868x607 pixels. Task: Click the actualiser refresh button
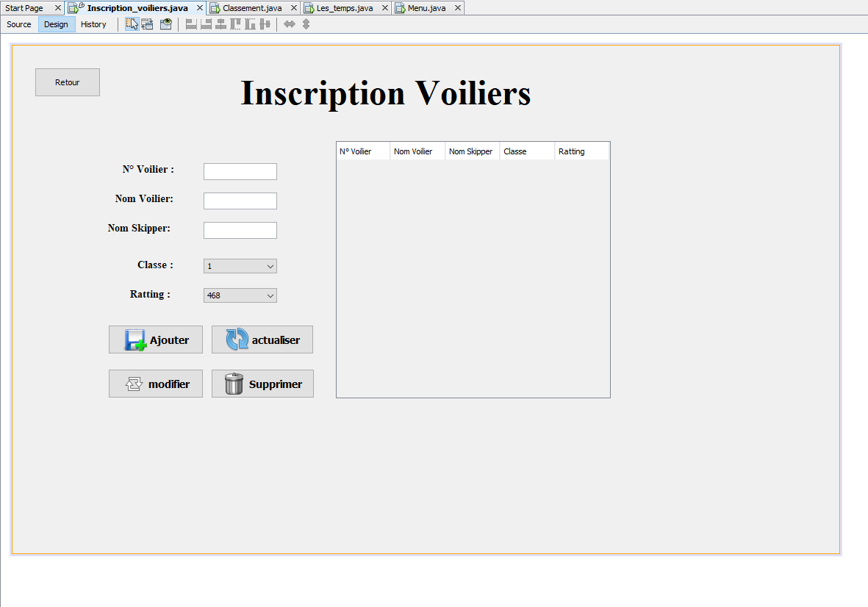(x=262, y=340)
